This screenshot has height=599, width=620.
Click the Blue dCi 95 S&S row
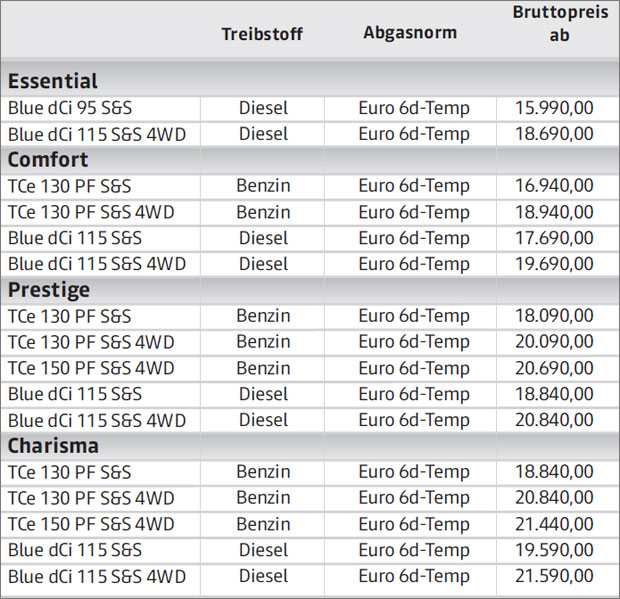[310, 108]
